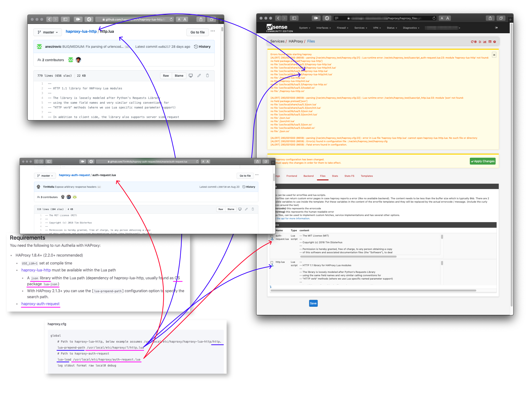Toggle sidebar in the pfSense browser window
This screenshot has width=532, height=393.
point(294,18)
